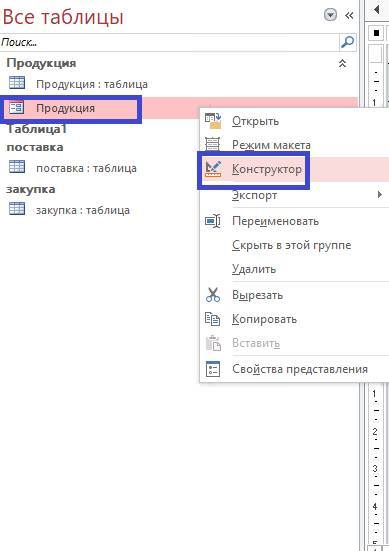
Task: Collapse the navigation pane with double chevron
Action: 349,15
